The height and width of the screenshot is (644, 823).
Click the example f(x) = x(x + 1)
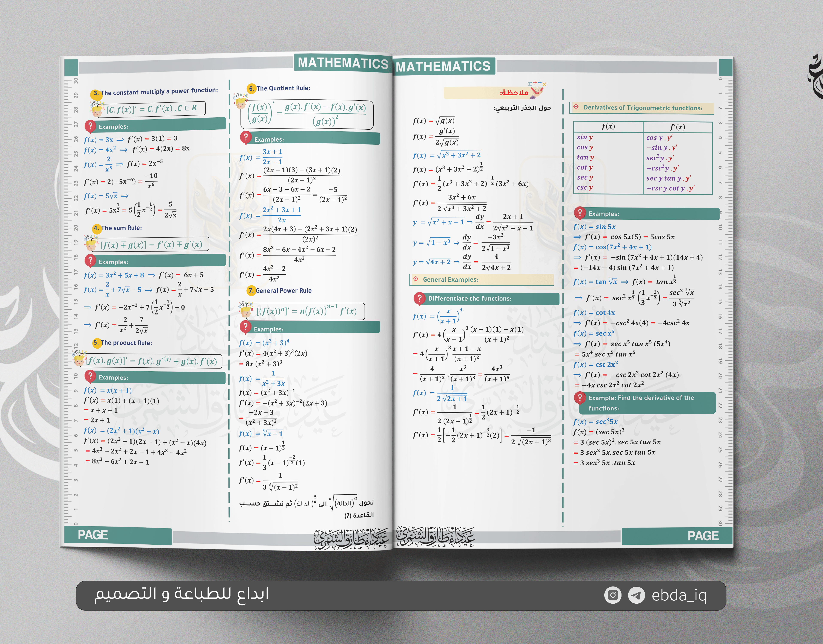coord(107,391)
